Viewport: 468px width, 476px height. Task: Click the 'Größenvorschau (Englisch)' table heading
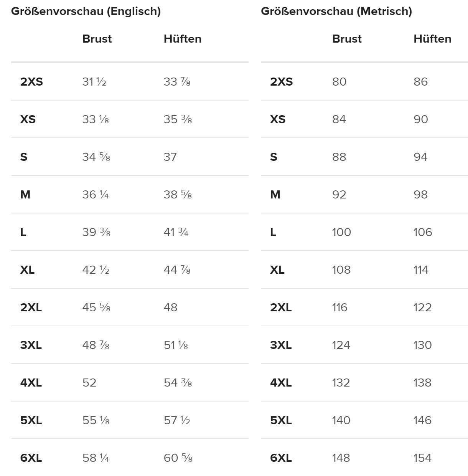[86, 11]
